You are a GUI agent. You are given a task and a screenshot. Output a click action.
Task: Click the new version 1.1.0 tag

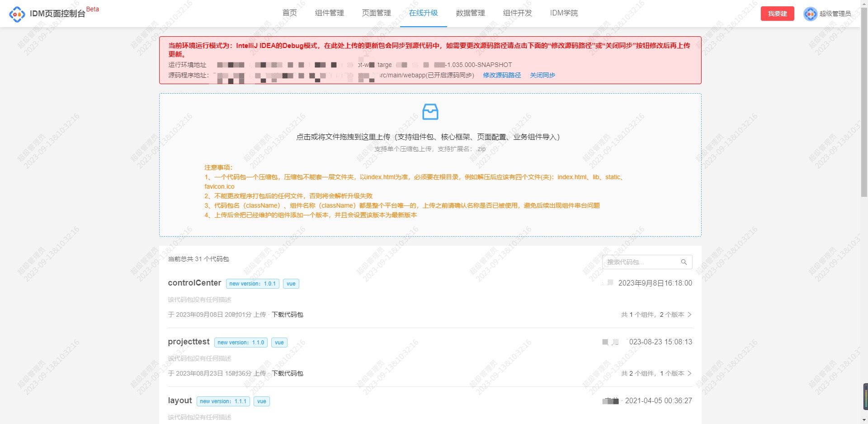coord(241,343)
